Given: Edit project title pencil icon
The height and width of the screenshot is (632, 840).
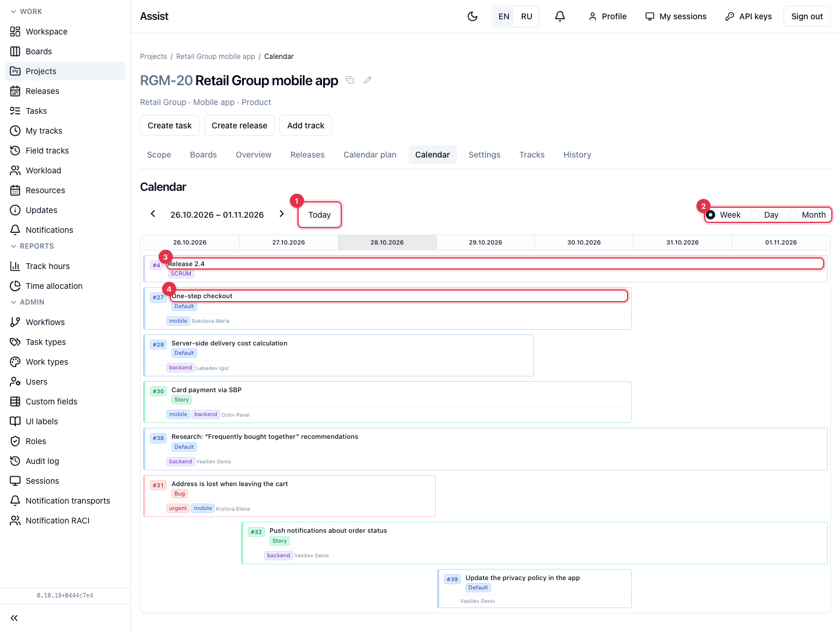Looking at the screenshot, I should coord(367,80).
